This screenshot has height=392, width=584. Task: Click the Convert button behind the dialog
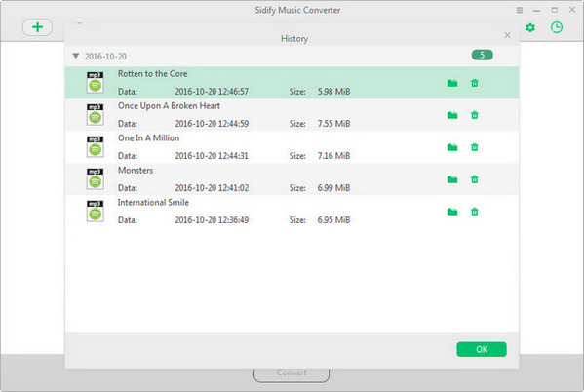(292, 373)
